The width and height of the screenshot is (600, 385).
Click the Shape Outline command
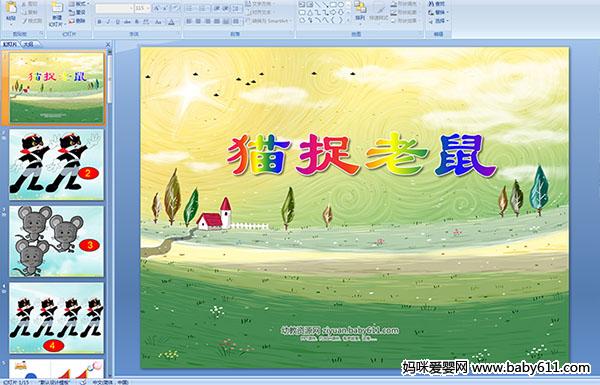404,12
